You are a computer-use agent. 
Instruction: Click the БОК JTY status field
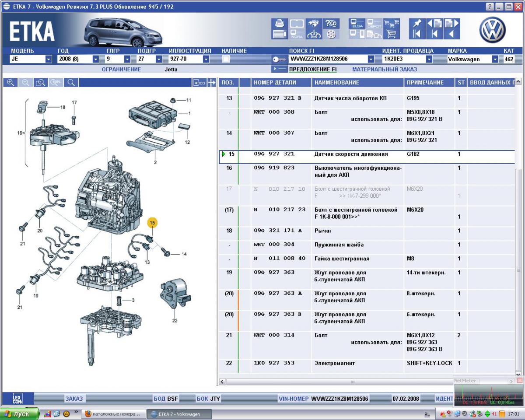(208, 399)
